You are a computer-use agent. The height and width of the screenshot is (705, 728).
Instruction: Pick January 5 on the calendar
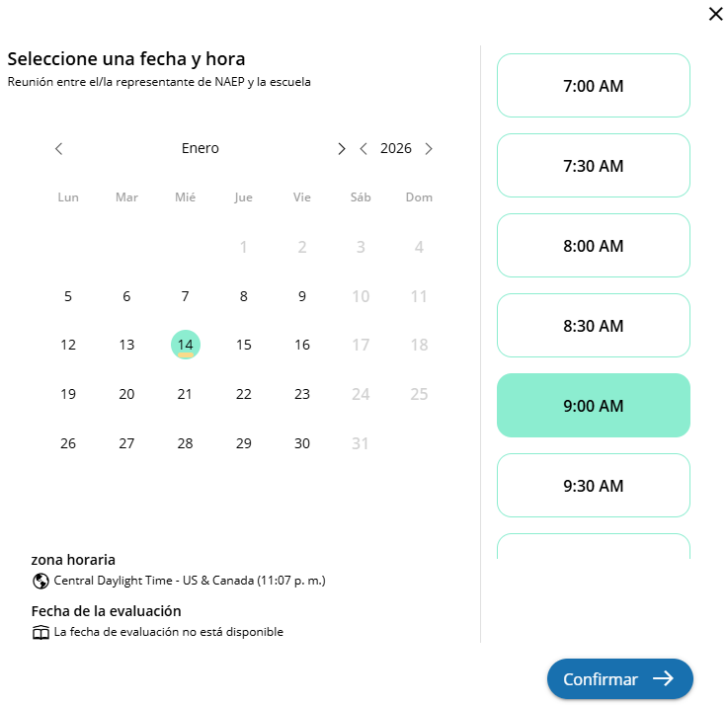[x=68, y=296]
